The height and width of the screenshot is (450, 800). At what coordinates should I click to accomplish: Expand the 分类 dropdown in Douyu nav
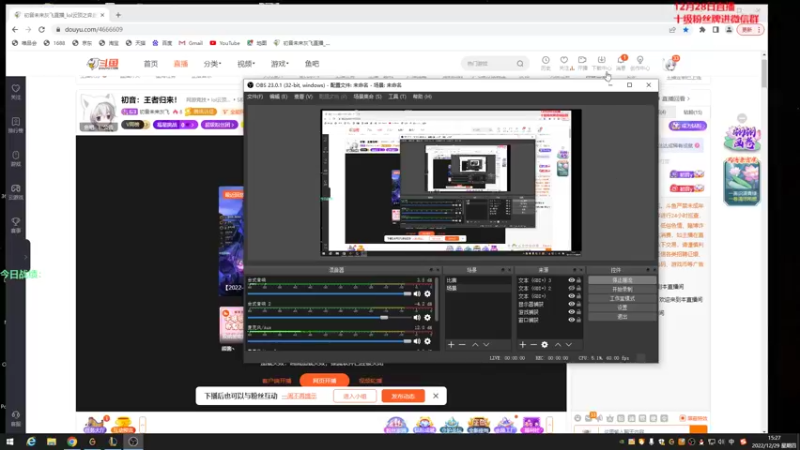pyautogui.click(x=212, y=64)
